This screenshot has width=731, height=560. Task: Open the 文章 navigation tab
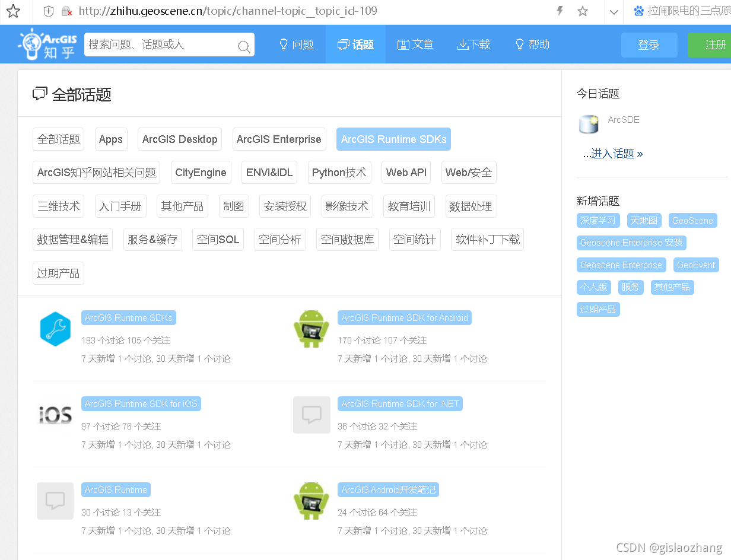(x=415, y=44)
